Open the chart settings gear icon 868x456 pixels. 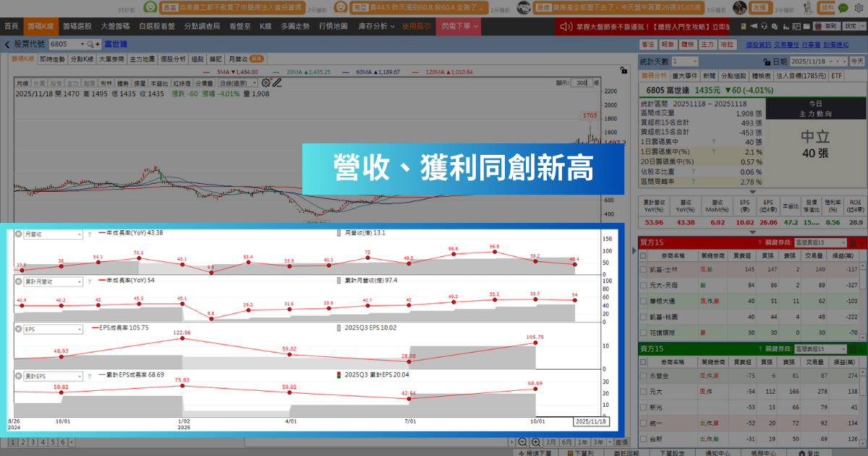266,83
